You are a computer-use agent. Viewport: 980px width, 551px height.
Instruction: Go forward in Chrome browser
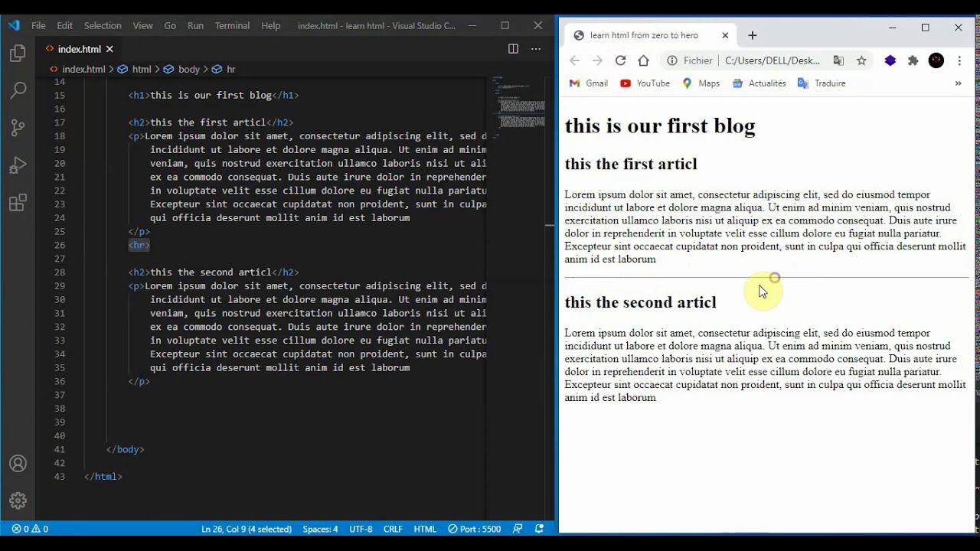(597, 60)
